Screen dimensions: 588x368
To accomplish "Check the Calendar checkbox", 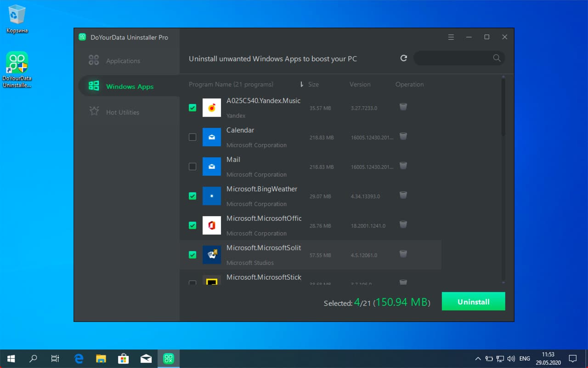I will pos(192,137).
